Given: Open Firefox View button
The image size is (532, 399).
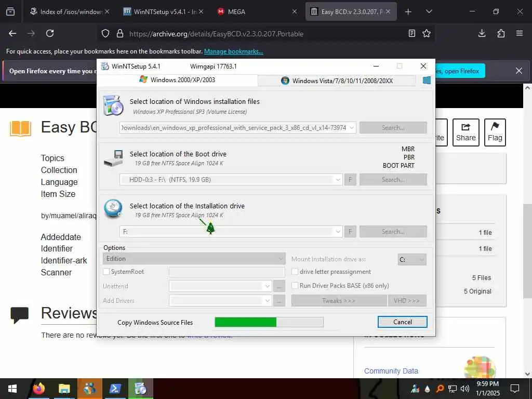Looking at the screenshot, I should pos(10,11).
